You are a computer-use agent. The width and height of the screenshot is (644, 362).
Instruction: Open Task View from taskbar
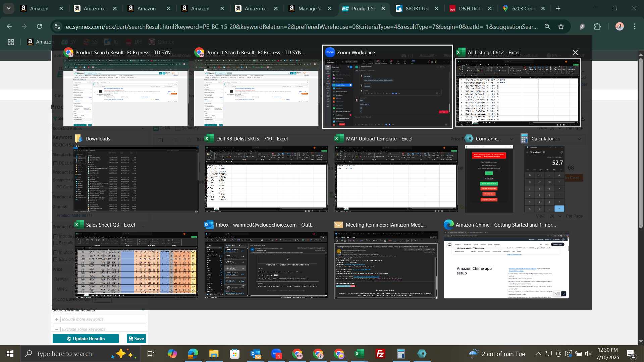pyautogui.click(x=151, y=354)
